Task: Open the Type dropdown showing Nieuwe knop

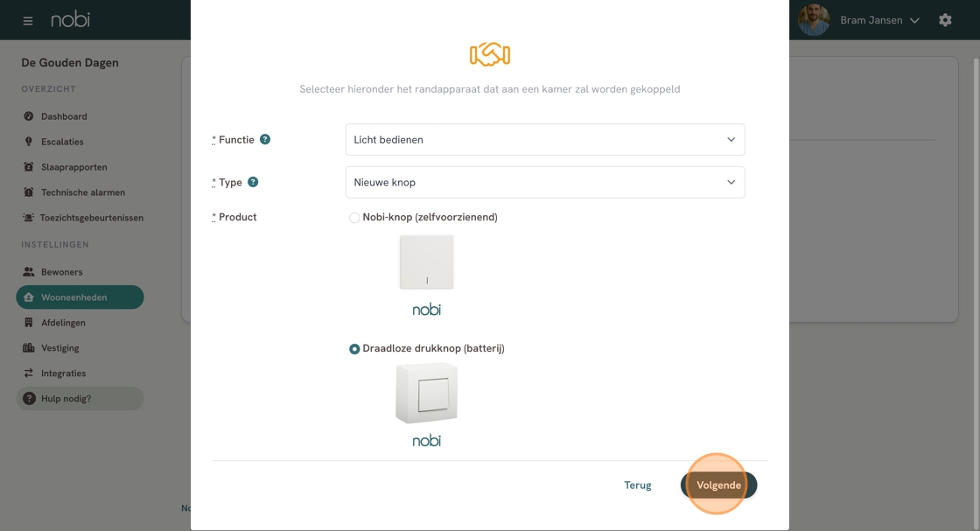Action: (x=545, y=183)
